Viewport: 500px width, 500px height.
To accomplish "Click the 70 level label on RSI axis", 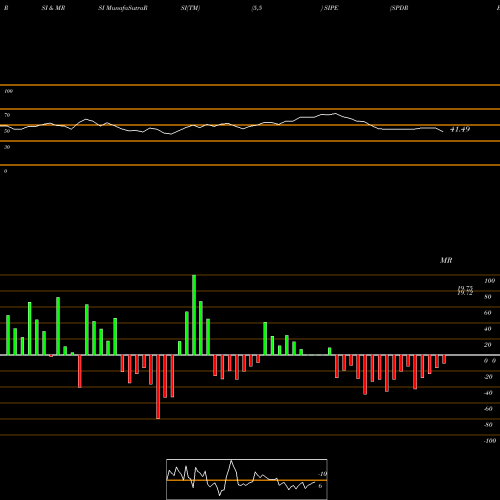I will coord(7,115).
